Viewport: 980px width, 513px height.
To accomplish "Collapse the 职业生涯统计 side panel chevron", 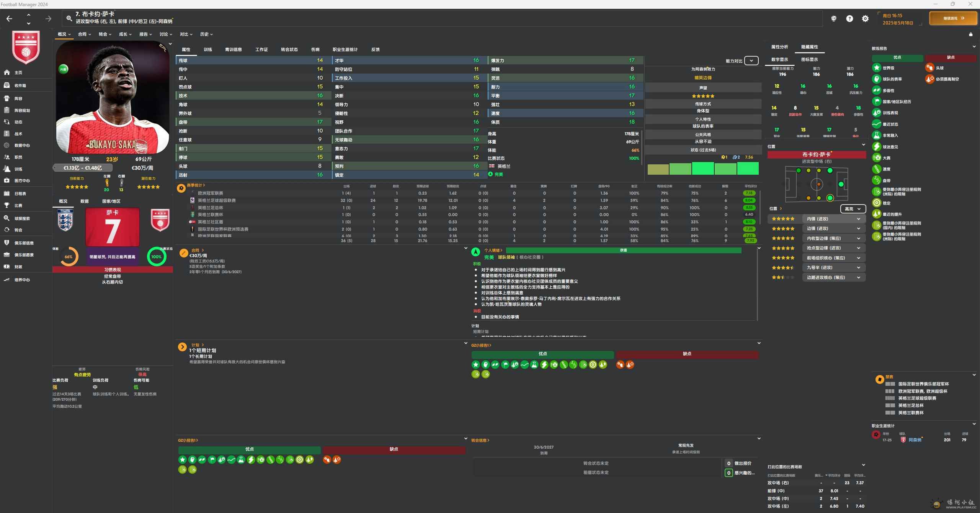I will (x=974, y=424).
